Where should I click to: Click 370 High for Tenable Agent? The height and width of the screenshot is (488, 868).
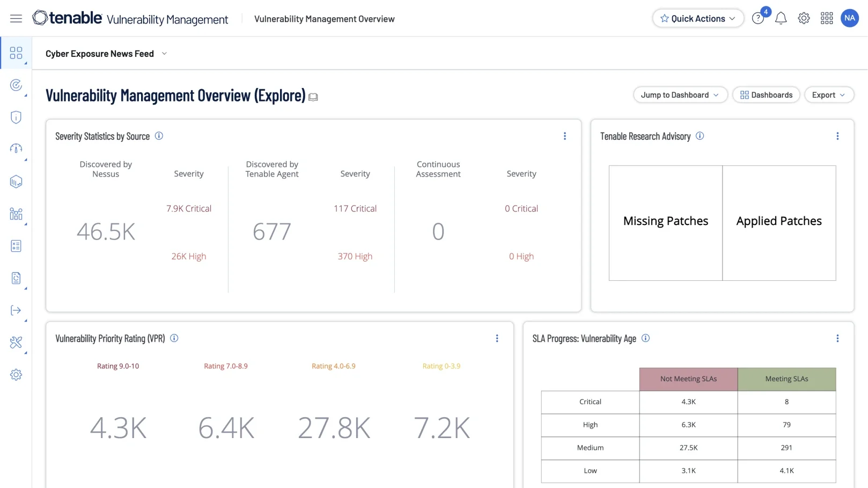[355, 256]
